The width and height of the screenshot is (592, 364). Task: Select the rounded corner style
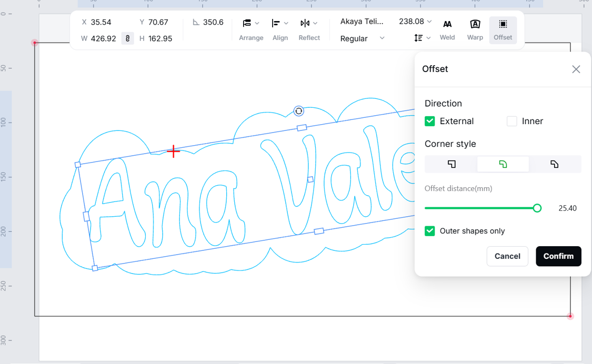click(503, 164)
